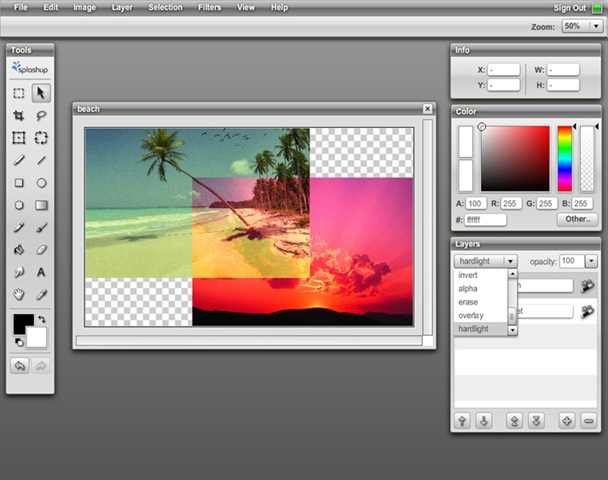
Task: Toggle visibility of the first layer
Action: point(587,286)
